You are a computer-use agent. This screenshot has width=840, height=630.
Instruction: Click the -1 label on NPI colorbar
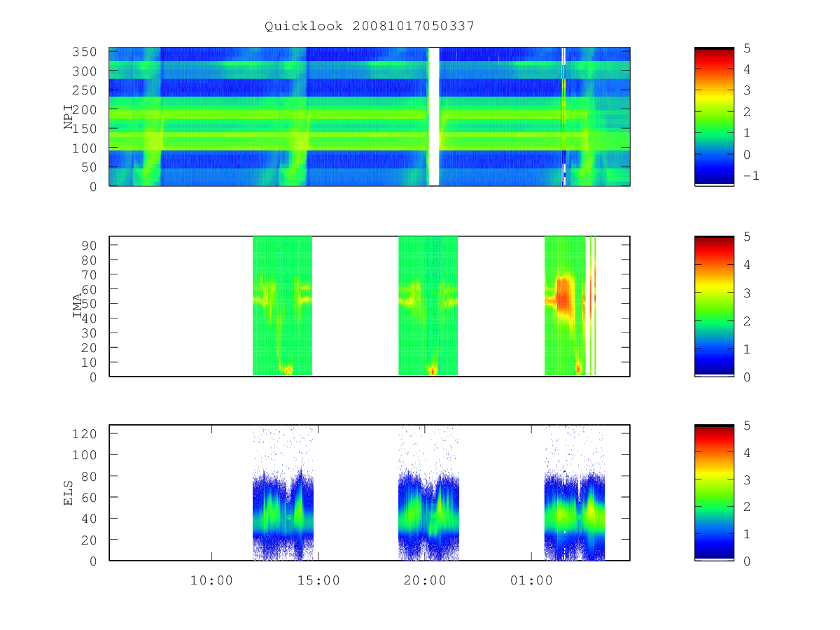[x=750, y=176]
